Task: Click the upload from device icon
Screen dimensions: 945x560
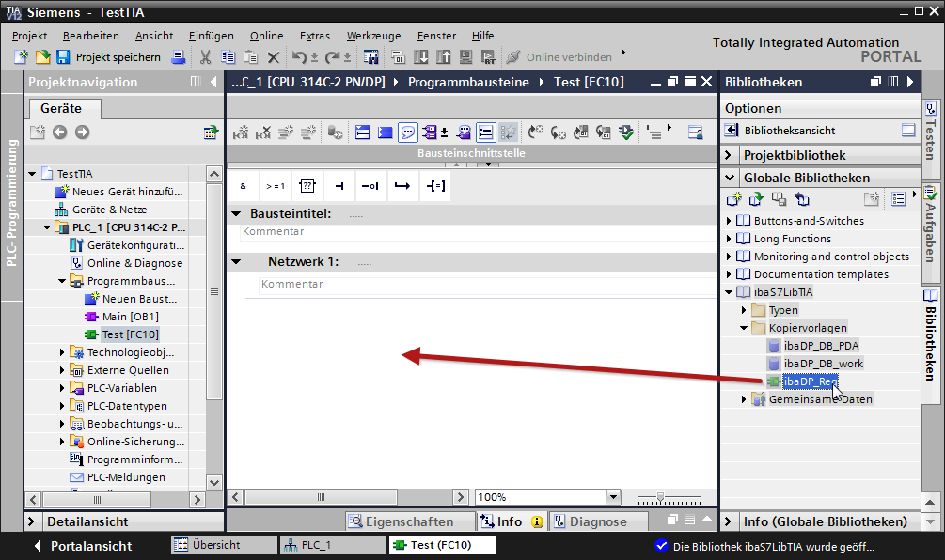Action: point(444,57)
